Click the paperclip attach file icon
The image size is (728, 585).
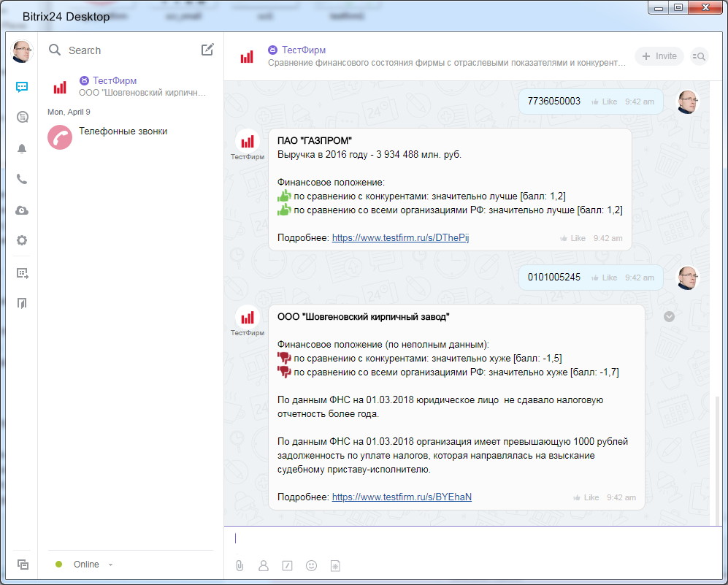(x=239, y=565)
